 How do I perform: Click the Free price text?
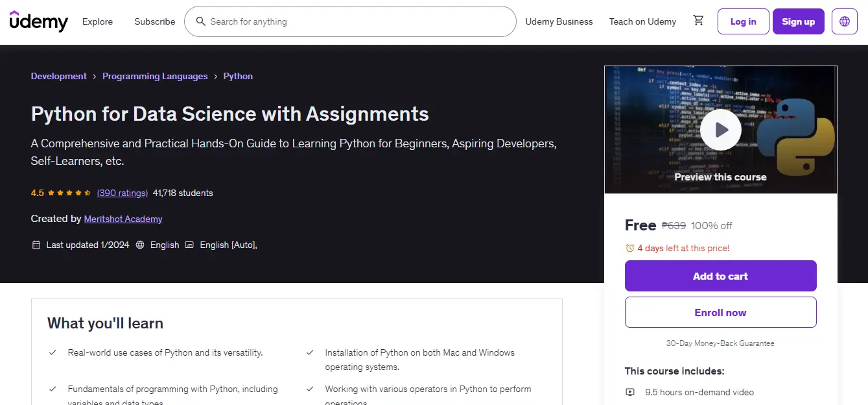click(x=640, y=225)
